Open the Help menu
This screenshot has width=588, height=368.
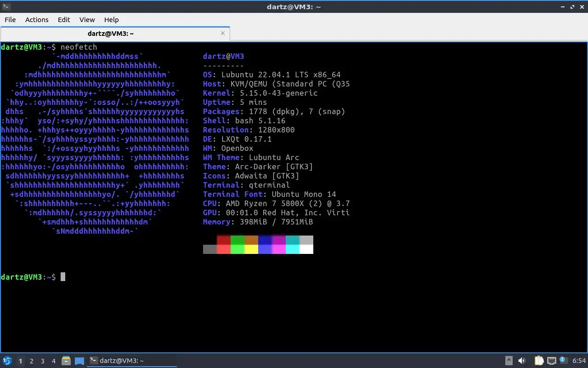tap(111, 20)
